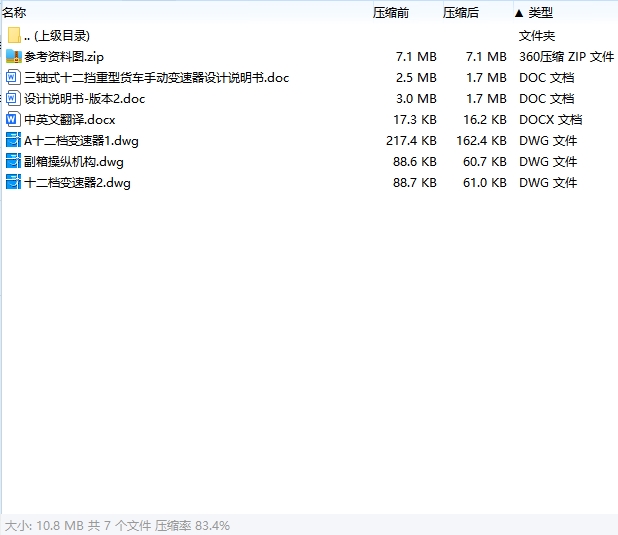Click the status bar size and ratio summary
Viewport: 618px width, 535px height.
117,526
